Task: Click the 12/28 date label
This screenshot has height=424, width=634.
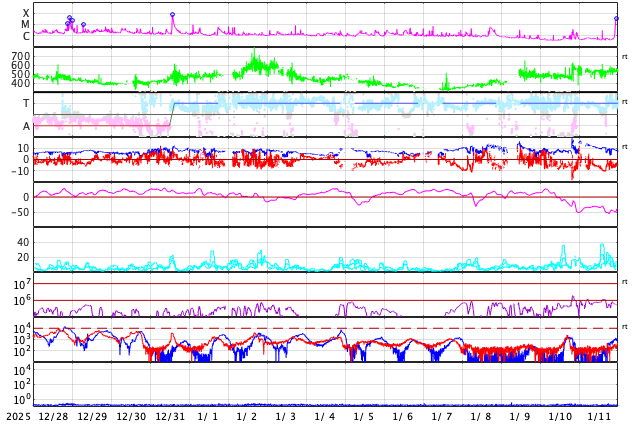Action: click(53, 416)
